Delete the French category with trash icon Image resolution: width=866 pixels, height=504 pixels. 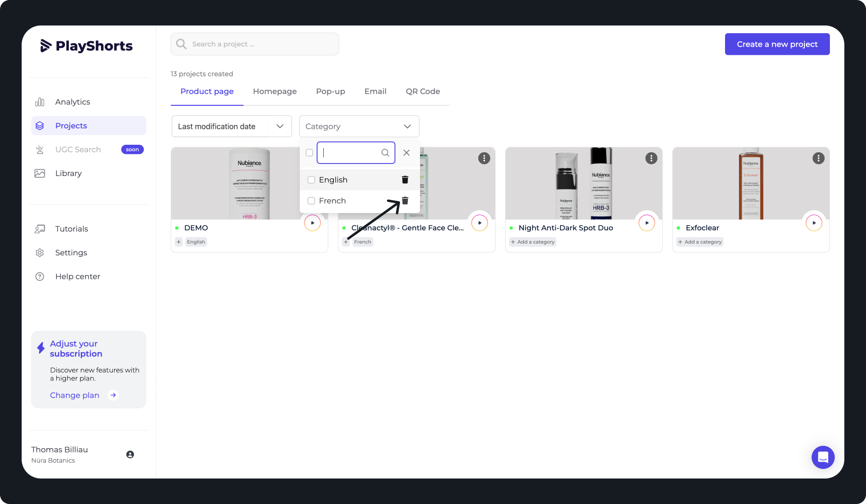pos(405,201)
